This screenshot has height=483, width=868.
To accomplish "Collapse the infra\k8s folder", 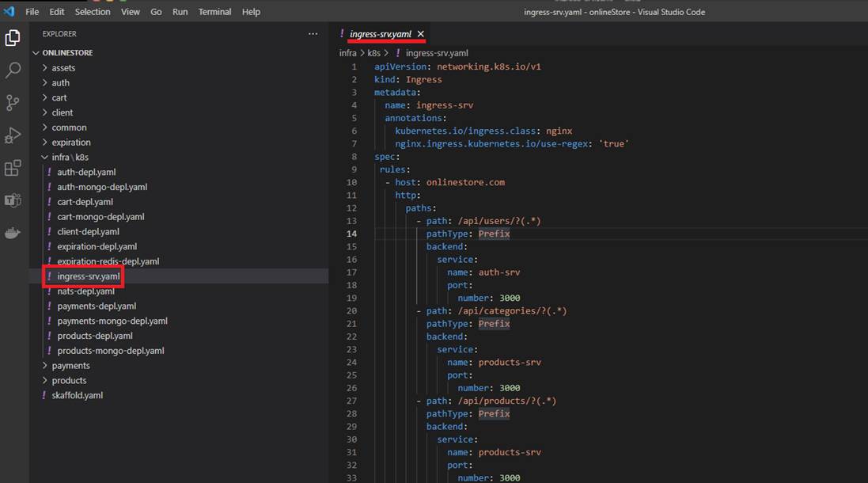I will (70, 158).
